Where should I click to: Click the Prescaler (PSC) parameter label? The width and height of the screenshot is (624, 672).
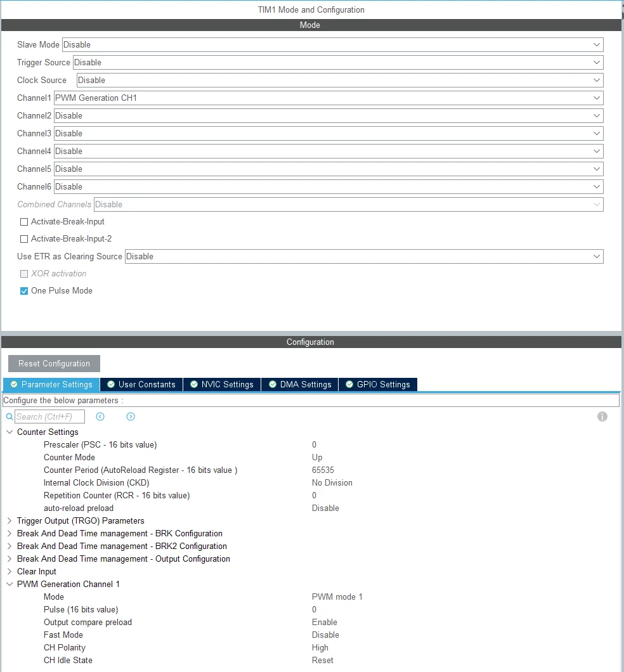tap(100, 445)
